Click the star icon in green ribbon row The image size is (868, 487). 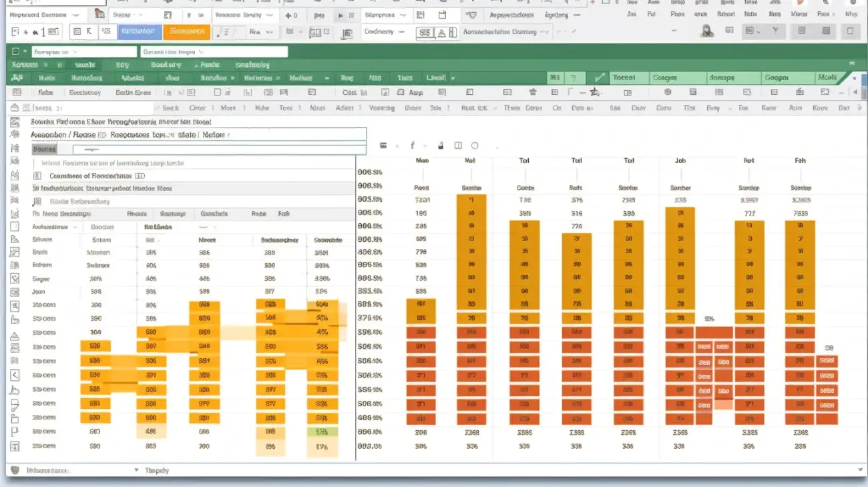596,92
